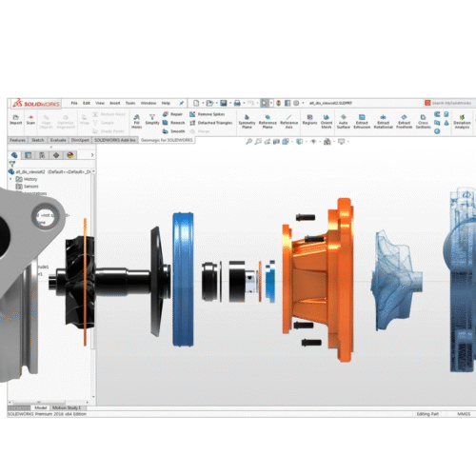476x476 pixels.
Task: Switch to FeatureManager design tree tab
Action: pos(14,155)
